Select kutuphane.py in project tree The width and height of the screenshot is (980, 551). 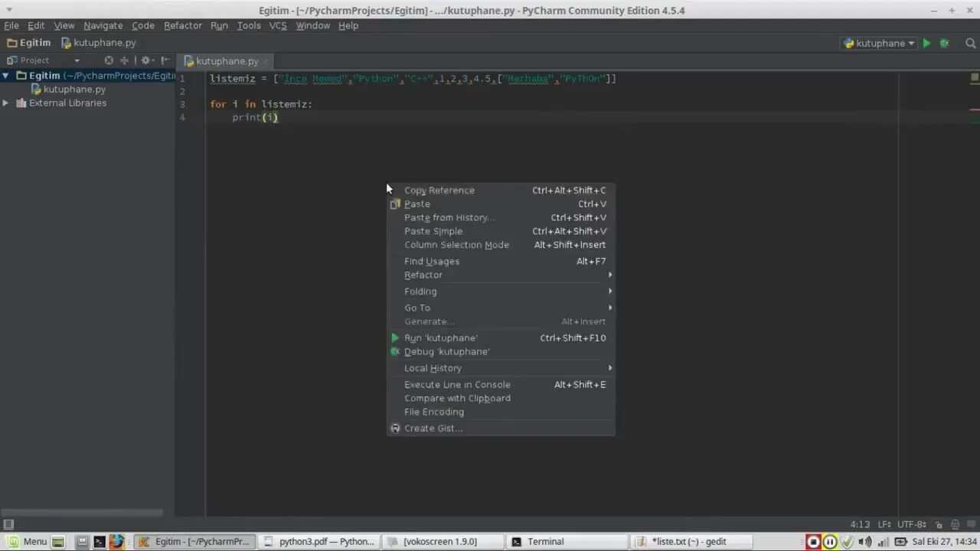(74, 90)
